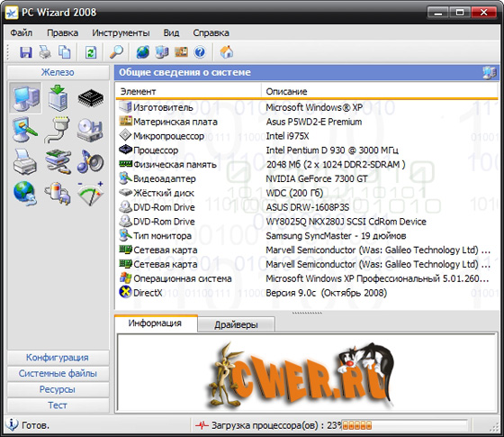
Task: Click the green Refresh toolbar icon
Action: coord(91,52)
